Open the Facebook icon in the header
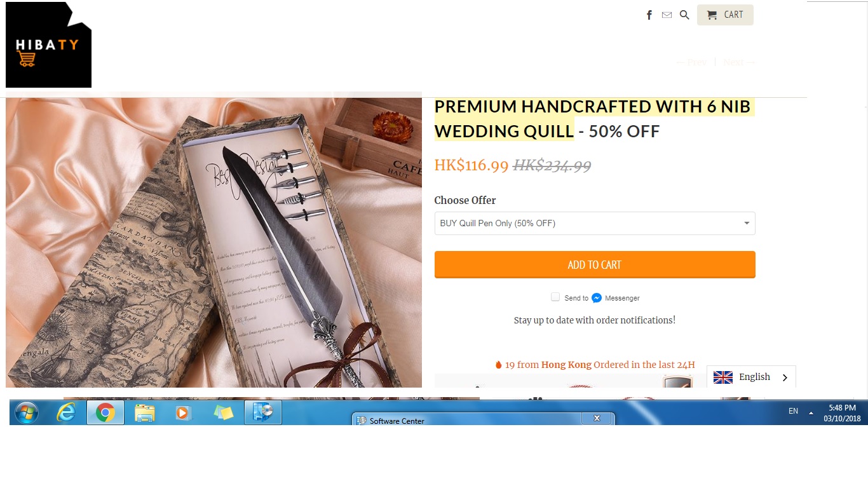The width and height of the screenshot is (868, 488). 649,15
